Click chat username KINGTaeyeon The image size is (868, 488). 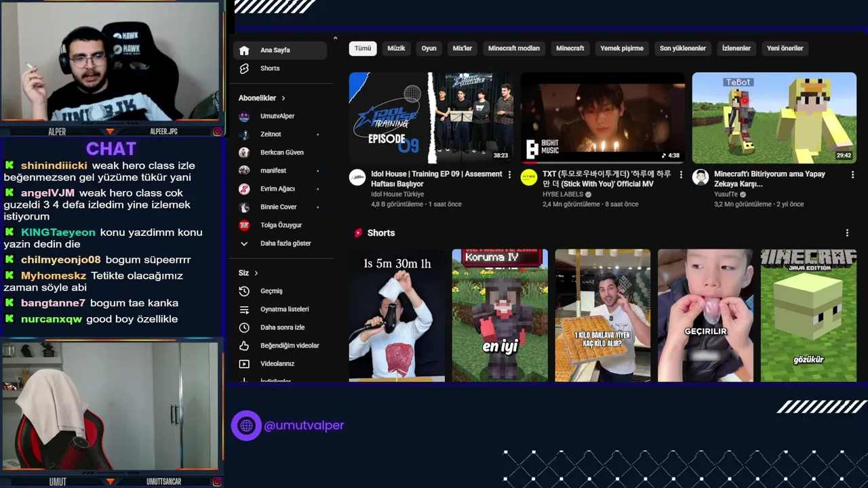58,232
